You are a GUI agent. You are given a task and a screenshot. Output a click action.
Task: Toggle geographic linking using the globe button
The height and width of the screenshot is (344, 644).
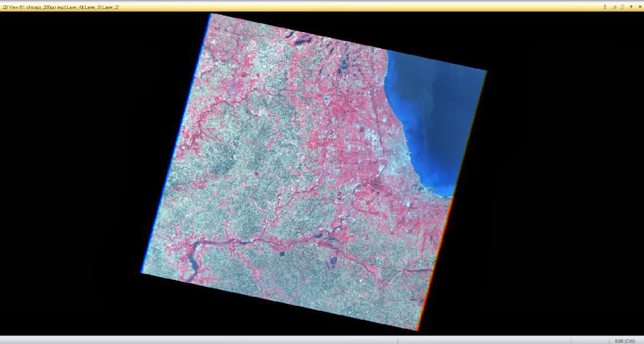(614, 7)
